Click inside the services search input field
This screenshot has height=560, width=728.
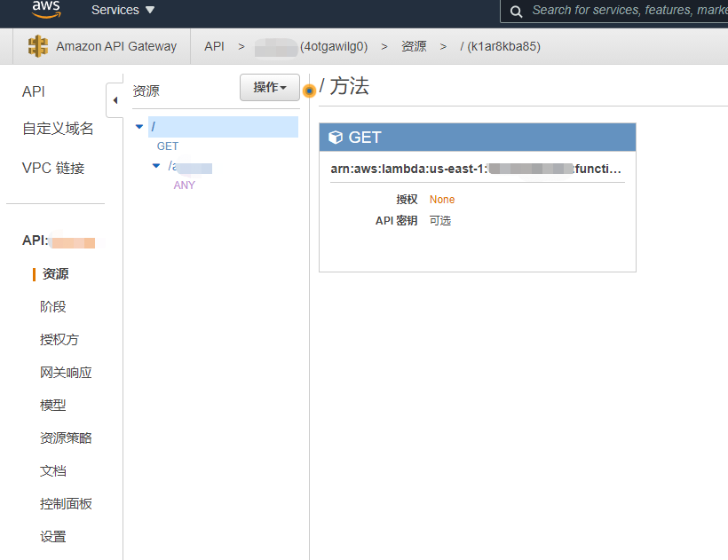coord(621,12)
